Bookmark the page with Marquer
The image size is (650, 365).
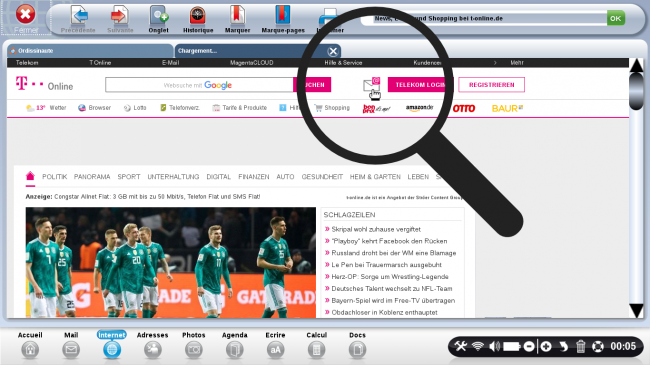click(237, 16)
